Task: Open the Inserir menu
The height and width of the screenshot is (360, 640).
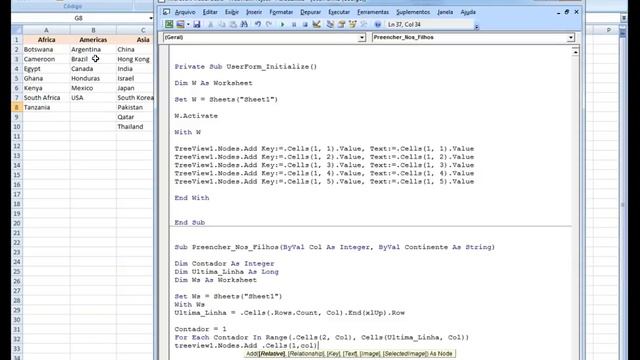Action: 254,12
